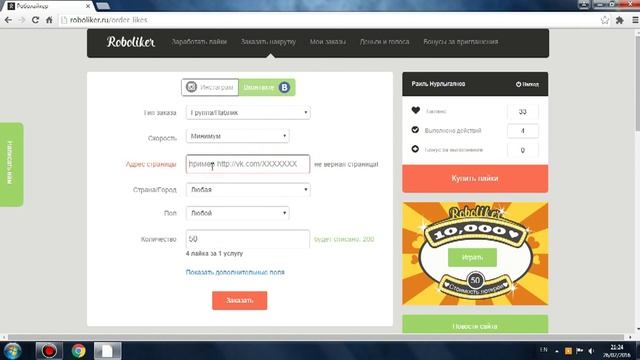Open 'Деньги и голоса' nav item
Image resolution: width=640 pixels, height=360 pixels.
[x=384, y=42]
